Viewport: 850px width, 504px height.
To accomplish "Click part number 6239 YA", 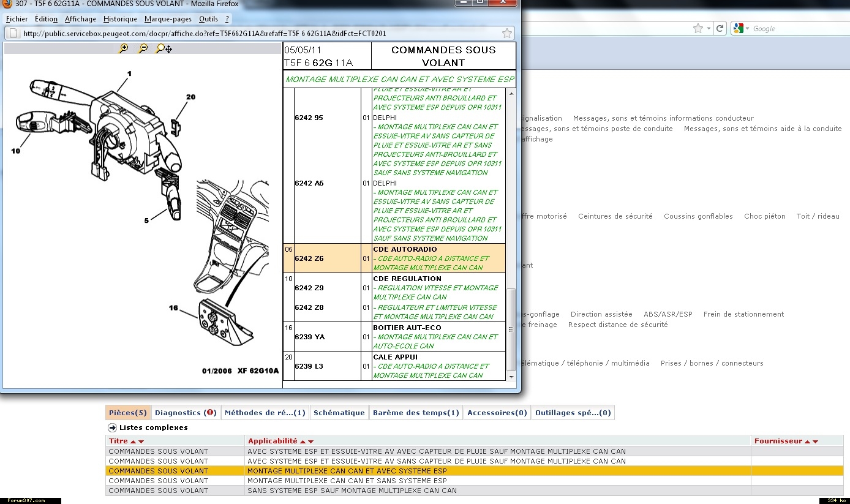I will click(309, 337).
